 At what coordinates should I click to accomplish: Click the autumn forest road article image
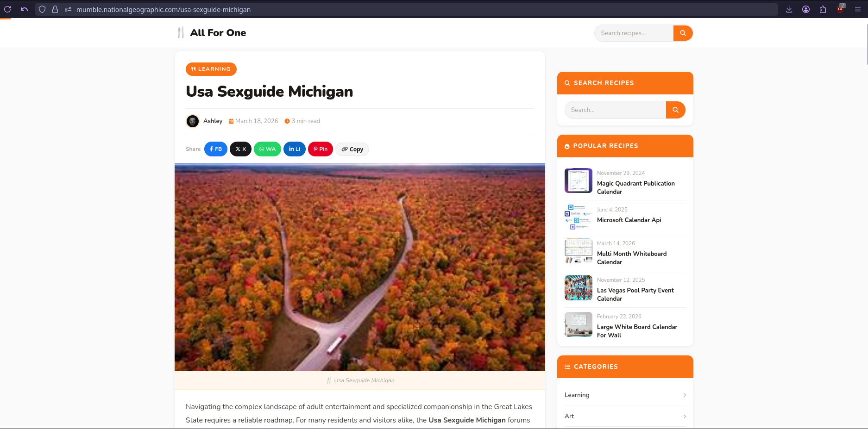(360, 267)
